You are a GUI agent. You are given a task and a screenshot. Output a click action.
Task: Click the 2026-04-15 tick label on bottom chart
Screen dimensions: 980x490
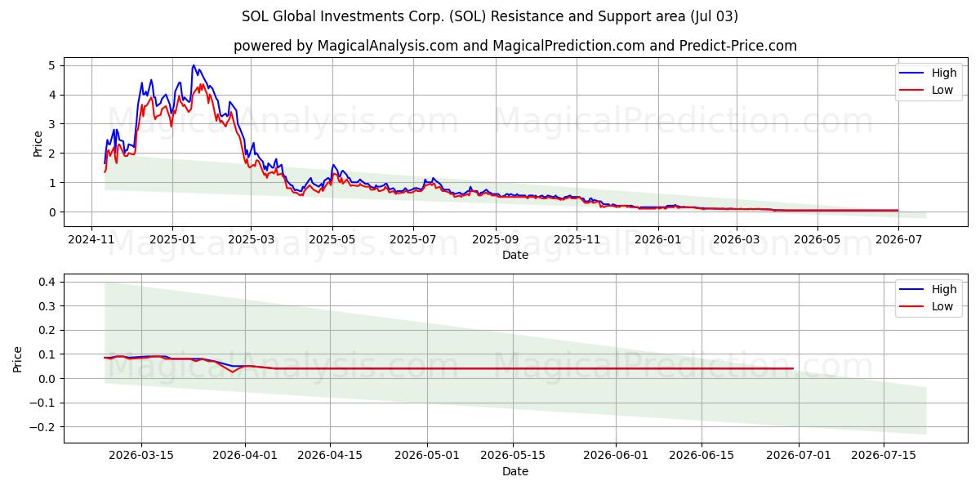click(330, 457)
